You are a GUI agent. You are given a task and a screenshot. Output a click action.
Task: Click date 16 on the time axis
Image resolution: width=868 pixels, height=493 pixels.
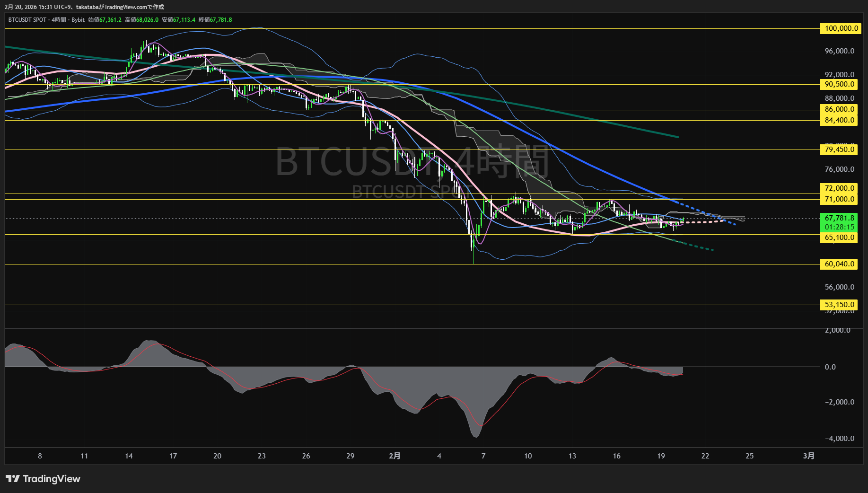coord(617,456)
